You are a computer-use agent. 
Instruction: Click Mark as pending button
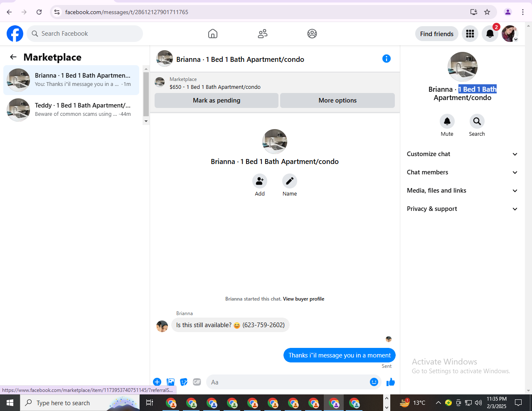pos(217,100)
